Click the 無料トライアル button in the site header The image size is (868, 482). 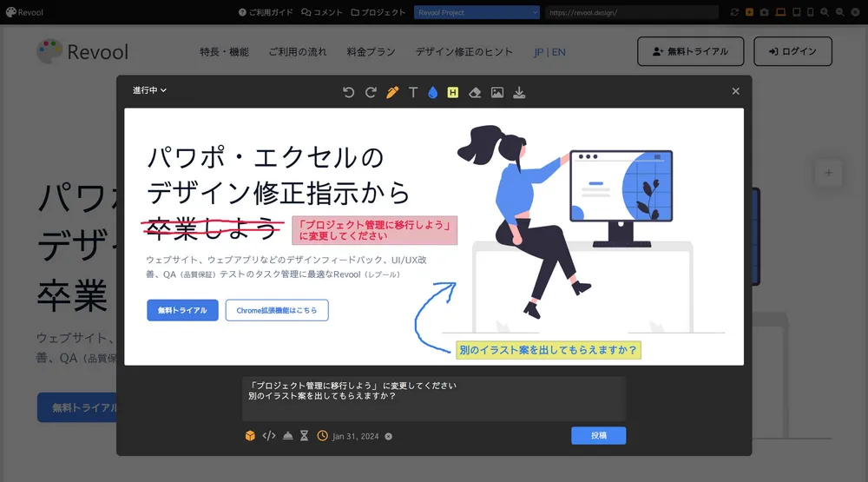(690, 51)
